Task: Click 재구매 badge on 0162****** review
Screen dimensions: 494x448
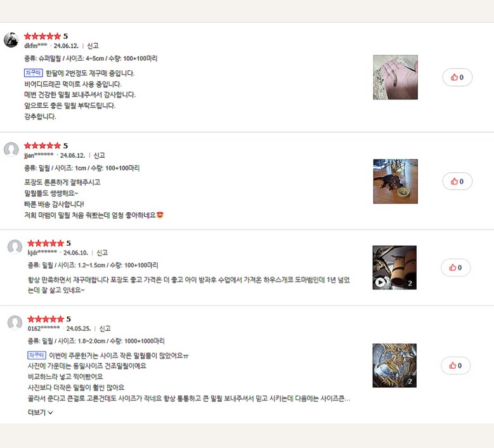Action: tap(37, 355)
